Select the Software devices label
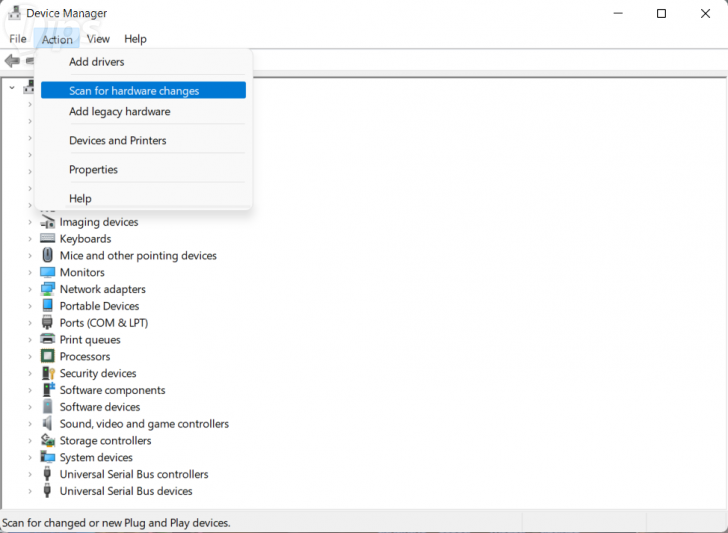Viewport: 728px width, 533px height. tap(100, 407)
